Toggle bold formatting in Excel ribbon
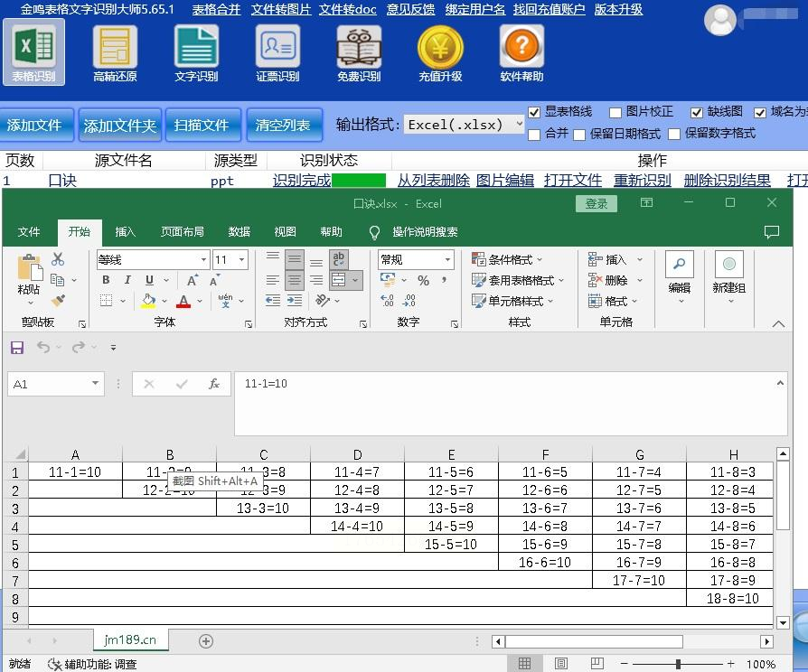 (107, 280)
